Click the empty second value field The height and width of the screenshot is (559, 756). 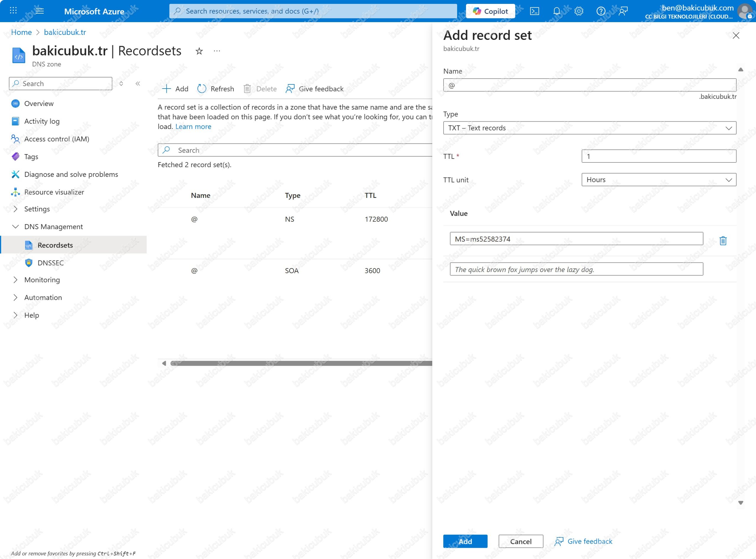(576, 269)
